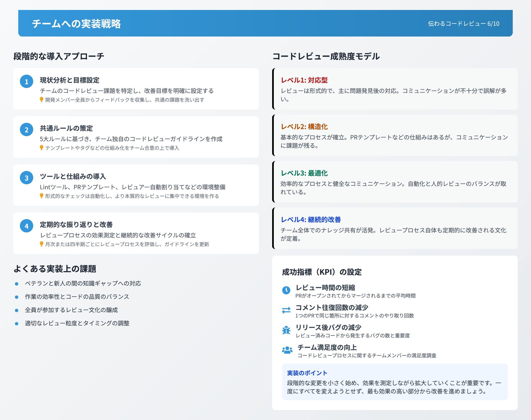Click the 共通ルールの策定 step title
Image resolution: width=531 pixels, height=420 pixels.
point(66,128)
